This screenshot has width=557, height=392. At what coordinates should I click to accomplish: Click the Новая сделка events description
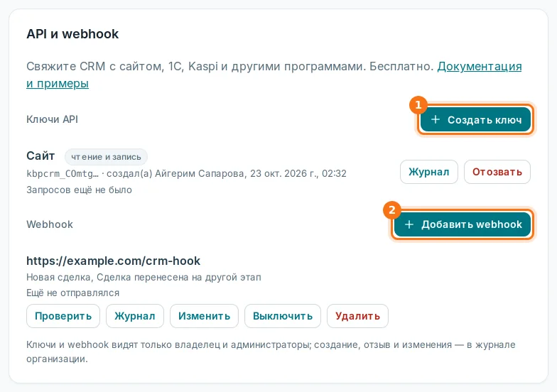(144, 277)
